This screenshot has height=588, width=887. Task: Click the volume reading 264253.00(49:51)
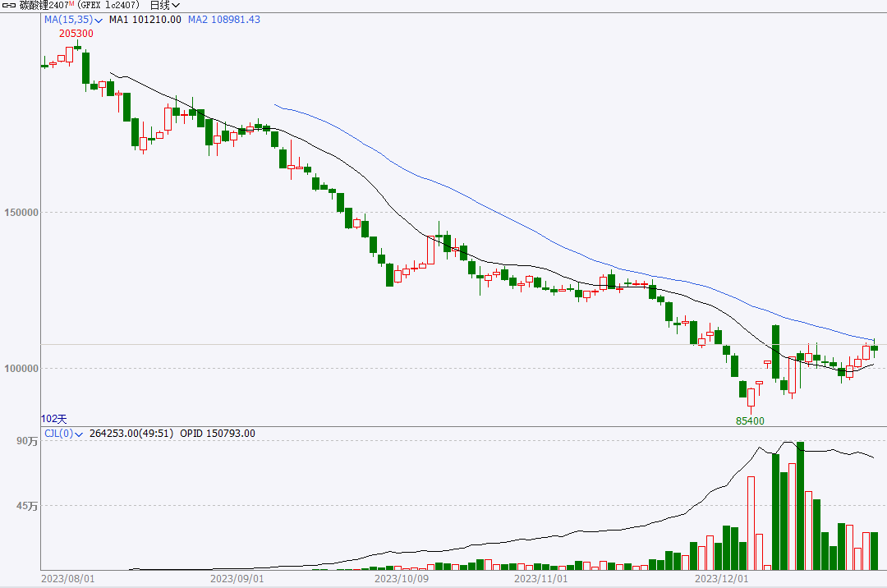131,434
